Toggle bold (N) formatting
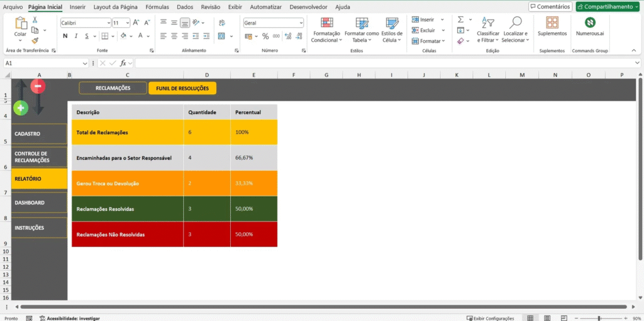 point(65,36)
